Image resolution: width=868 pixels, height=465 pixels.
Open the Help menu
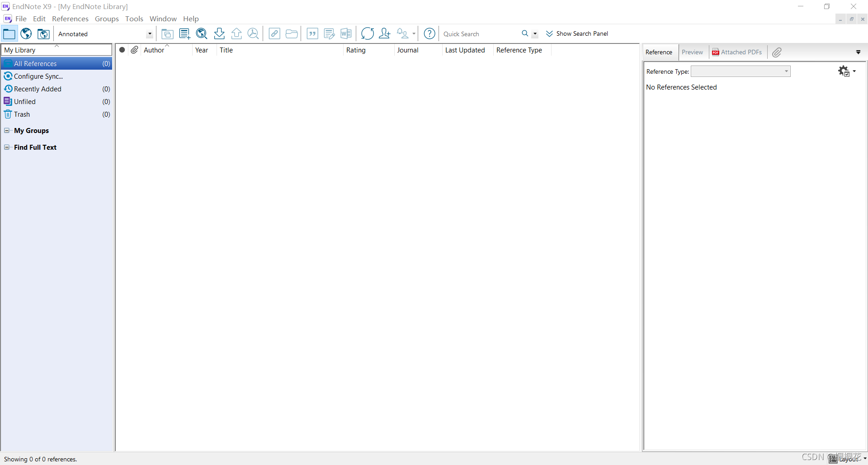point(191,19)
